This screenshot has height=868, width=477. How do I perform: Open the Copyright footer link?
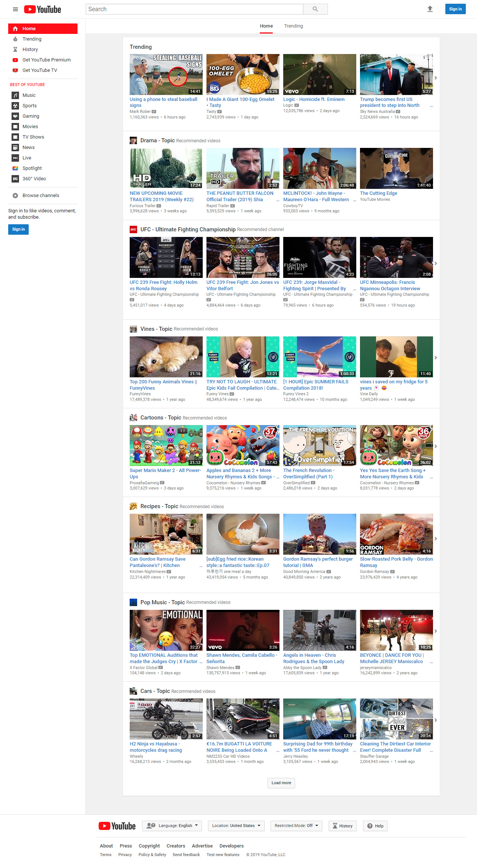(x=149, y=846)
